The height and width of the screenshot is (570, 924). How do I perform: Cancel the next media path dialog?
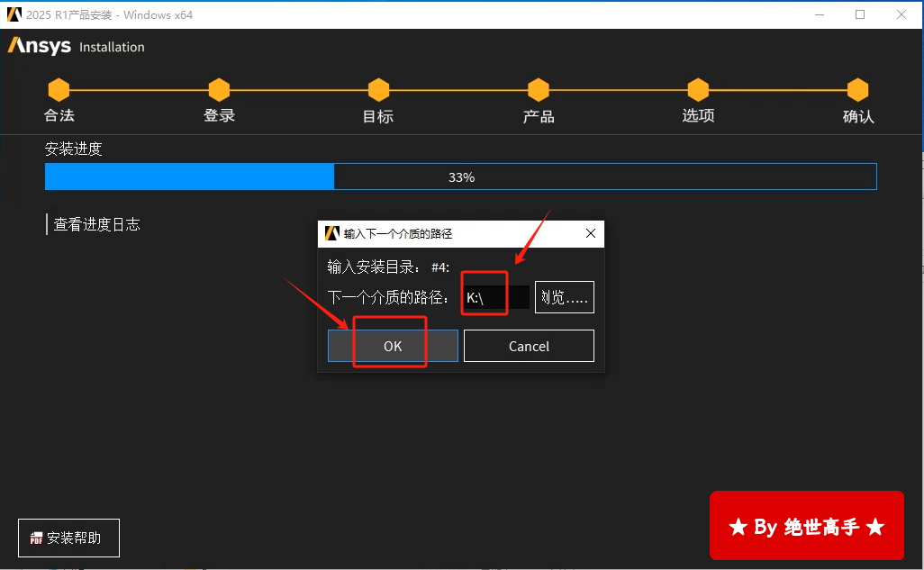(x=529, y=346)
